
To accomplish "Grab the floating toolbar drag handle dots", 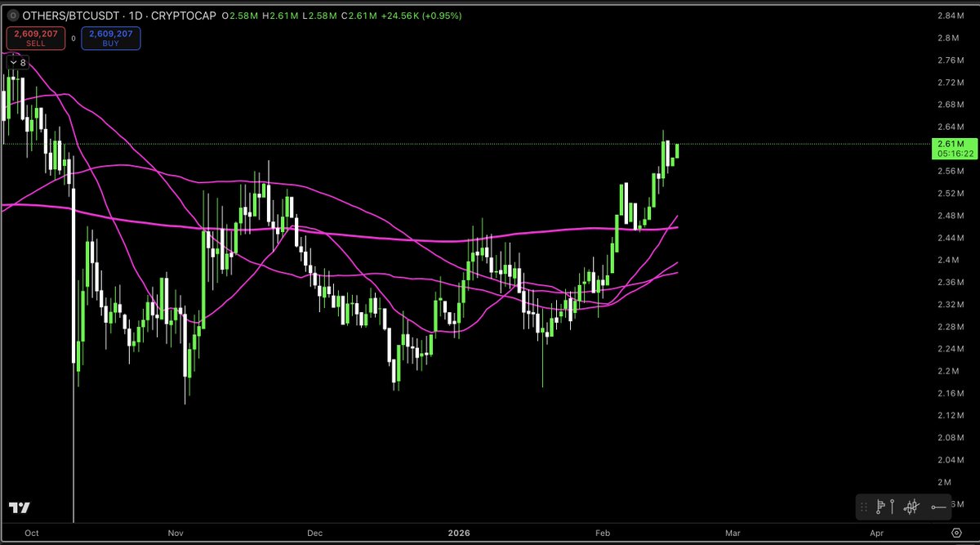I will click(865, 507).
